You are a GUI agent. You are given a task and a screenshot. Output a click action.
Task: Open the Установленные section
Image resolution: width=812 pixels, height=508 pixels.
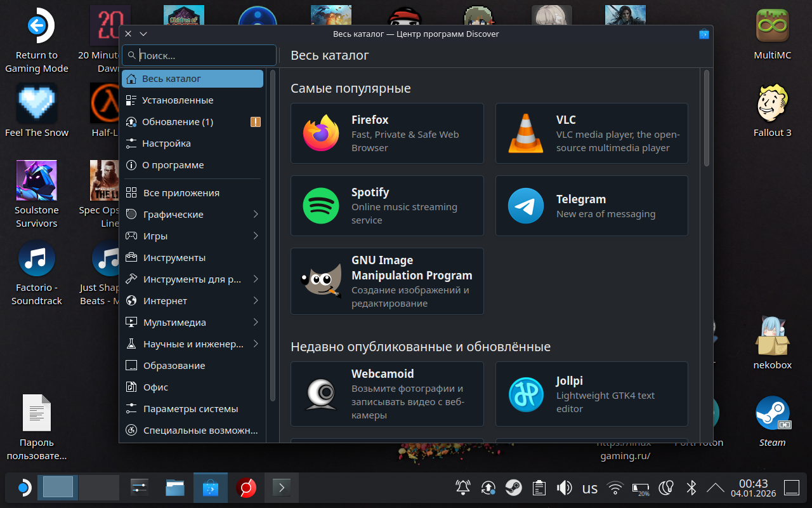tap(178, 100)
